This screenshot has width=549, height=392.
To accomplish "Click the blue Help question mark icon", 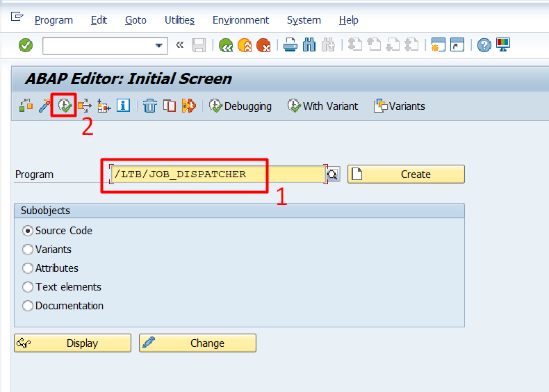I will click(x=484, y=45).
